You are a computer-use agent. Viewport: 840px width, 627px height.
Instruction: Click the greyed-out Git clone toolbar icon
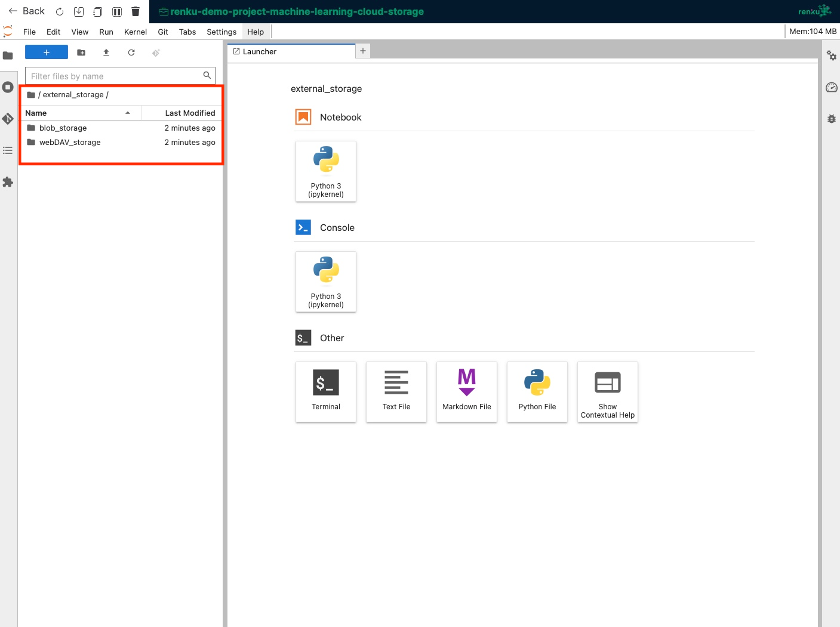[x=156, y=52]
